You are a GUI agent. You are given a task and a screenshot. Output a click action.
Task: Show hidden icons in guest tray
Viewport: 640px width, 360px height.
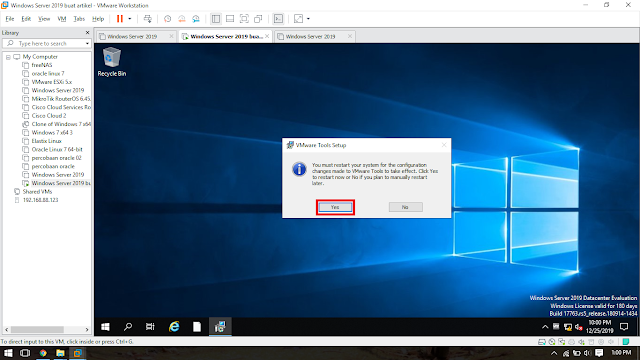pyautogui.click(x=545, y=327)
